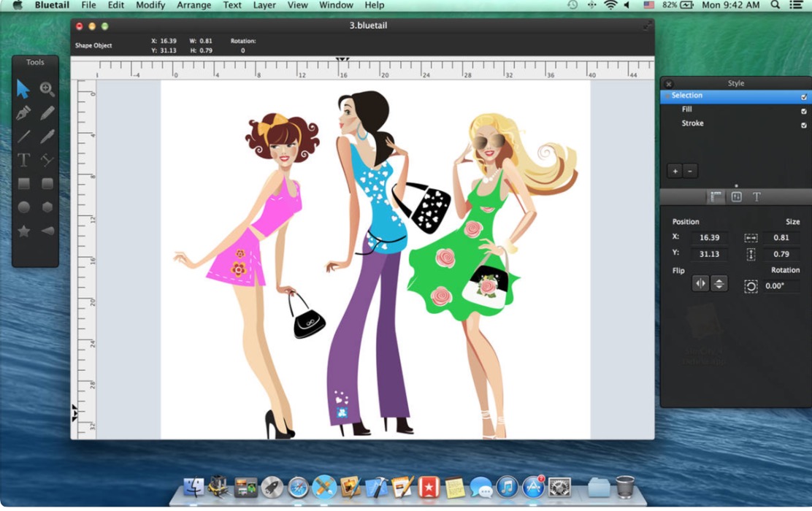
Task: Select the Line tool
Action: 23,137
